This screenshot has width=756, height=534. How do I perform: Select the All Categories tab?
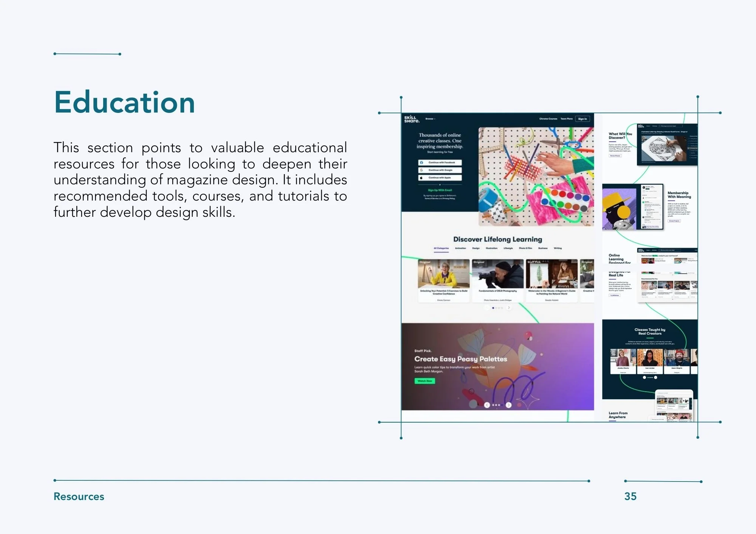coord(441,248)
